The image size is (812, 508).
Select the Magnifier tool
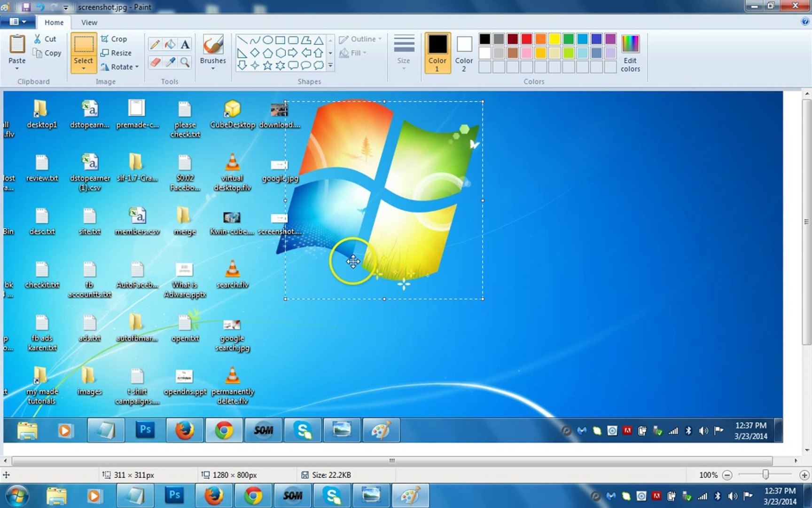[185, 62]
